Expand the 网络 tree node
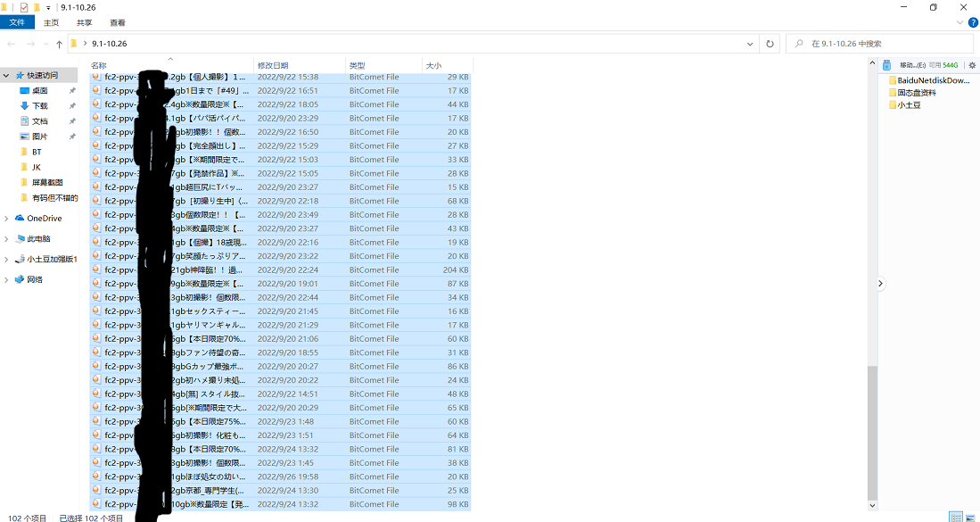This screenshot has height=522, width=980. pyautogui.click(x=6, y=279)
